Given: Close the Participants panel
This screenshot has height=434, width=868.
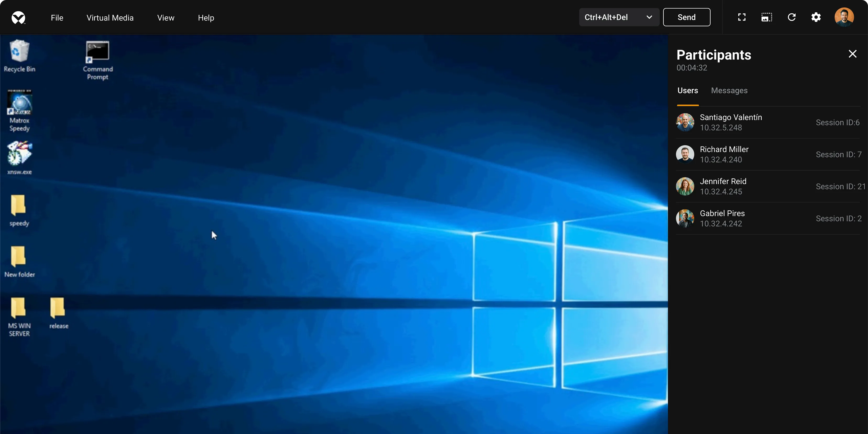Looking at the screenshot, I should coord(853,54).
